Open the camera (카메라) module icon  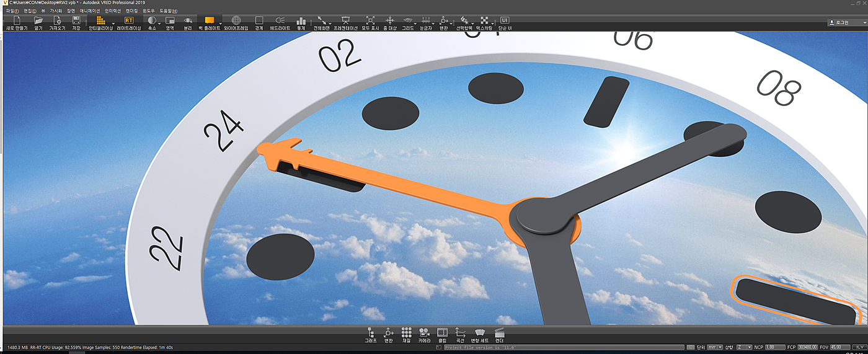(425, 333)
